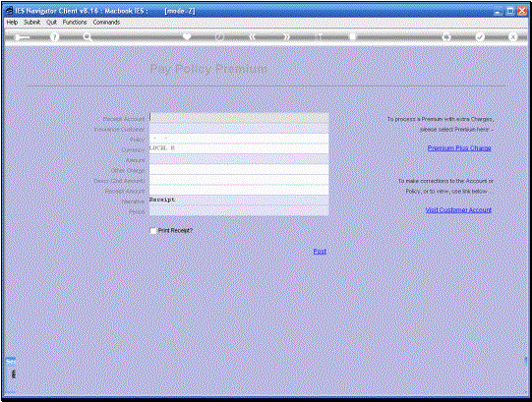532x402 pixels.
Task: Open the Premium Plus Charge link
Action: [x=459, y=148]
